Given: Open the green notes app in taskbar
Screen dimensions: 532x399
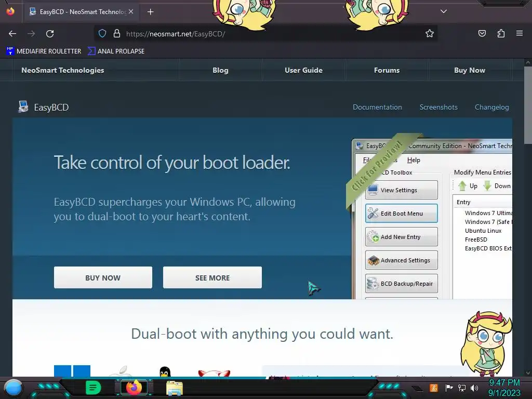Looking at the screenshot, I should pos(94,388).
